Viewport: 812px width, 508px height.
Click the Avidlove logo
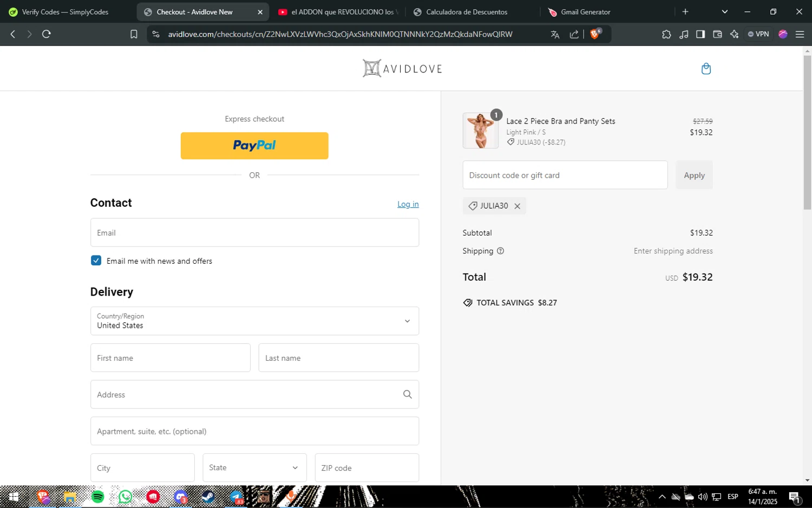[x=402, y=68]
